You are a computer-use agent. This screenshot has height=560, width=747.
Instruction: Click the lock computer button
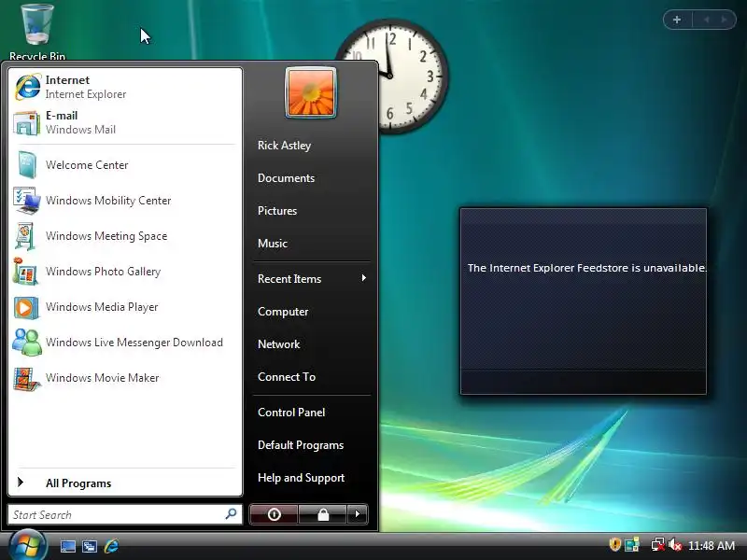[323, 514]
